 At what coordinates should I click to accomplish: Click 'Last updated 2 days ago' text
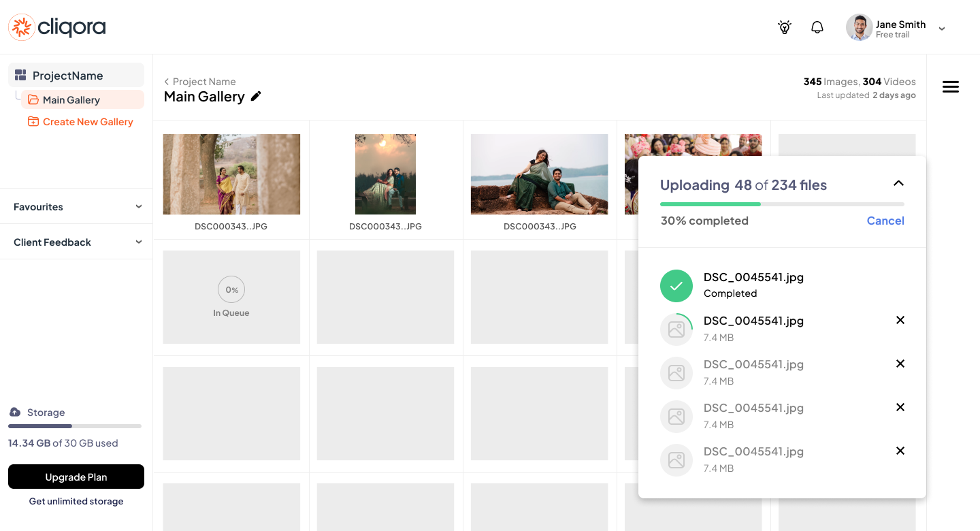pyautogui.click(x=866, y=95)
